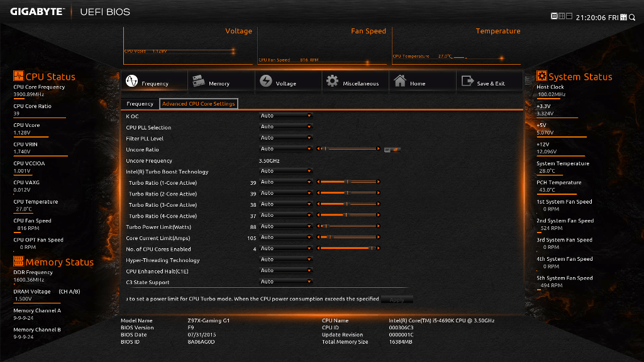The image size is (644, 362).
Task: Click the Miscellaneous gear icon
Action: tap(332, 81)
